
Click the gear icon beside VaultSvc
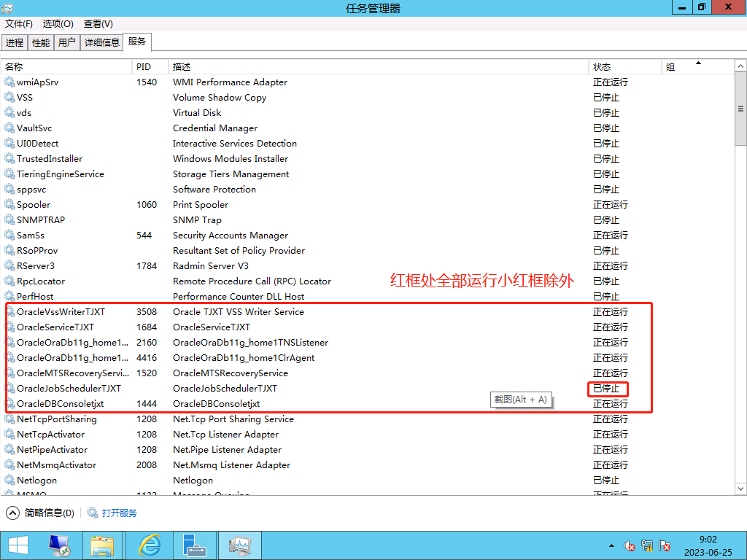click(x=9, y=128)
